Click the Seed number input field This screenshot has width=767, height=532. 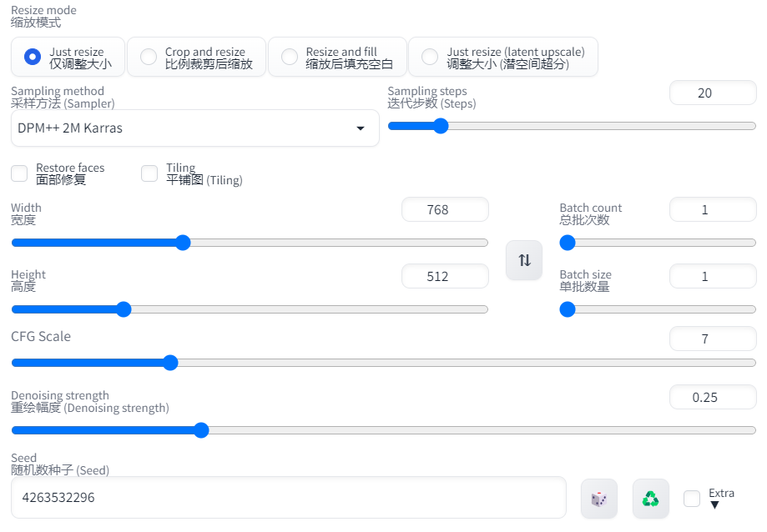point(288,498)
